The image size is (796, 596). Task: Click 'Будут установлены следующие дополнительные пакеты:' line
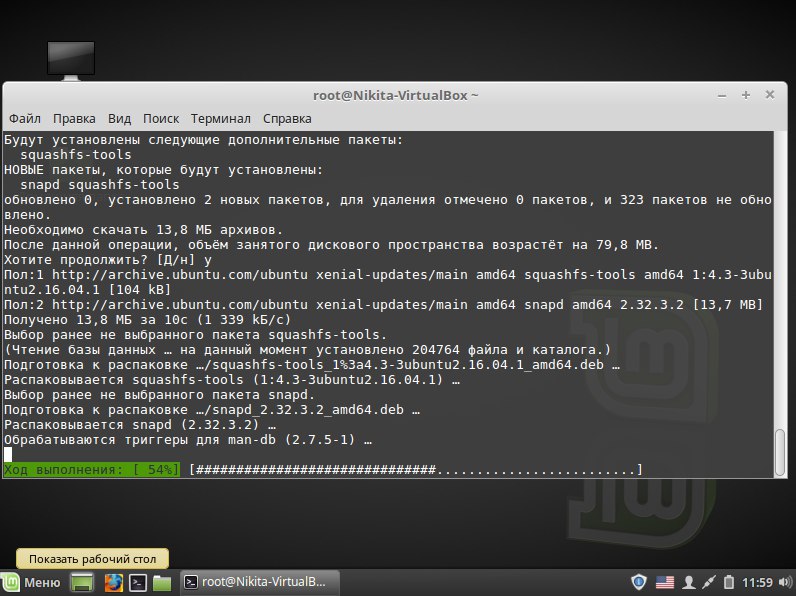pos(204,140)
